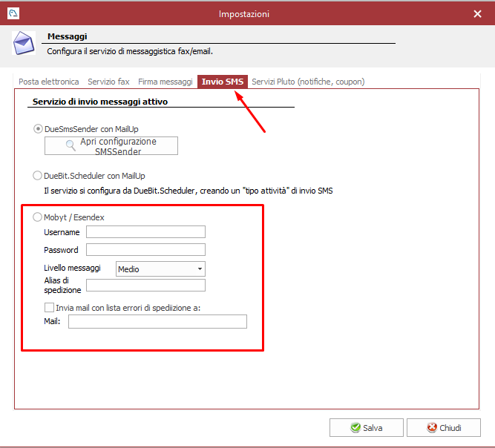Select the Invio SMS tab
Image resolution: width=495 pixels, height=448 pixels.
coord(223,82)
